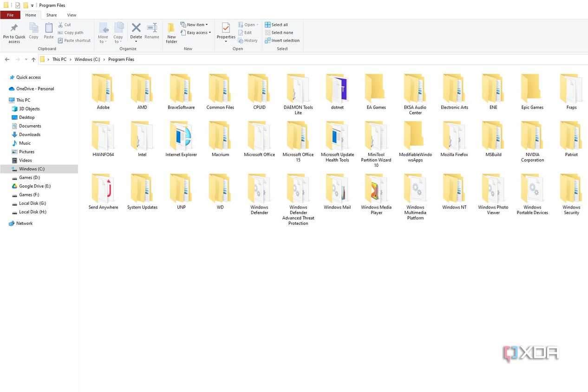Click Windows (C:) in address breadcrumb

87,59
